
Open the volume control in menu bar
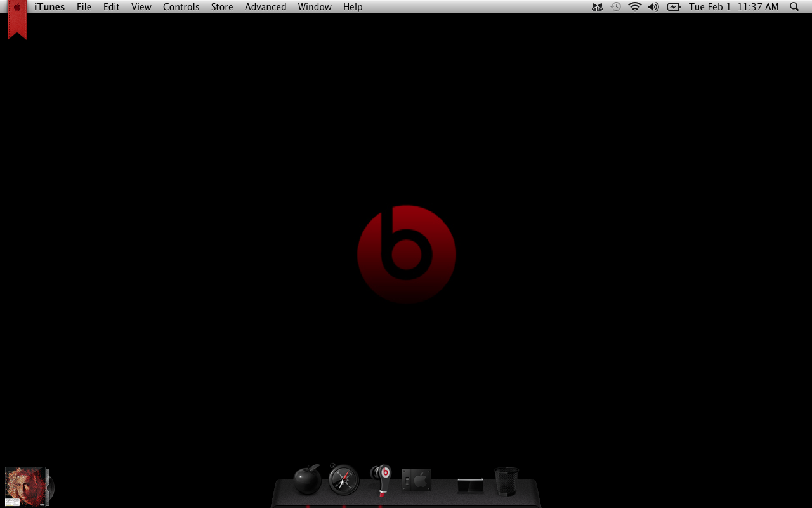coord(653,7)
